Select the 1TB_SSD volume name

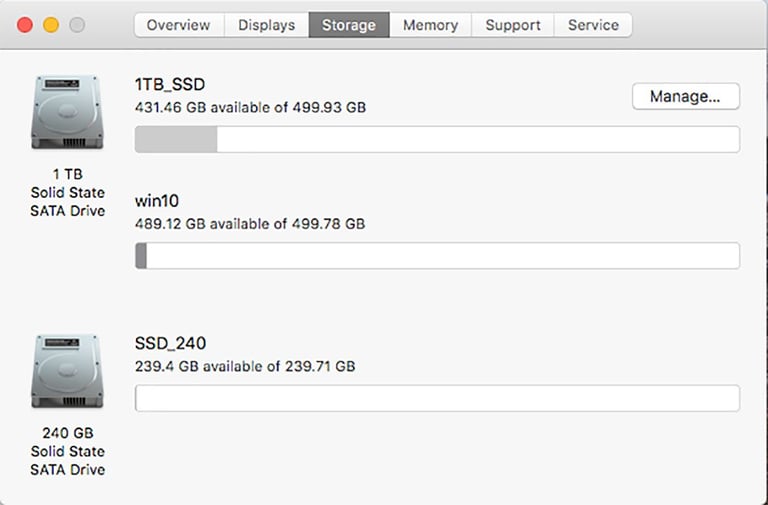point(170,84)
